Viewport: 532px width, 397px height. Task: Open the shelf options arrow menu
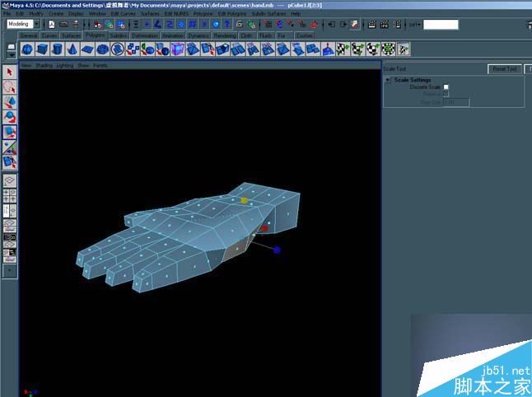[x=12, y=55]
